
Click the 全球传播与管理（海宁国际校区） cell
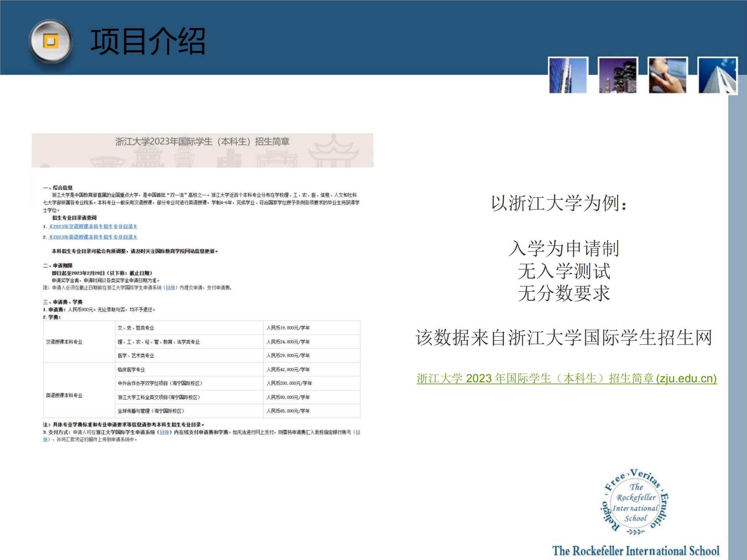point(189,411)
